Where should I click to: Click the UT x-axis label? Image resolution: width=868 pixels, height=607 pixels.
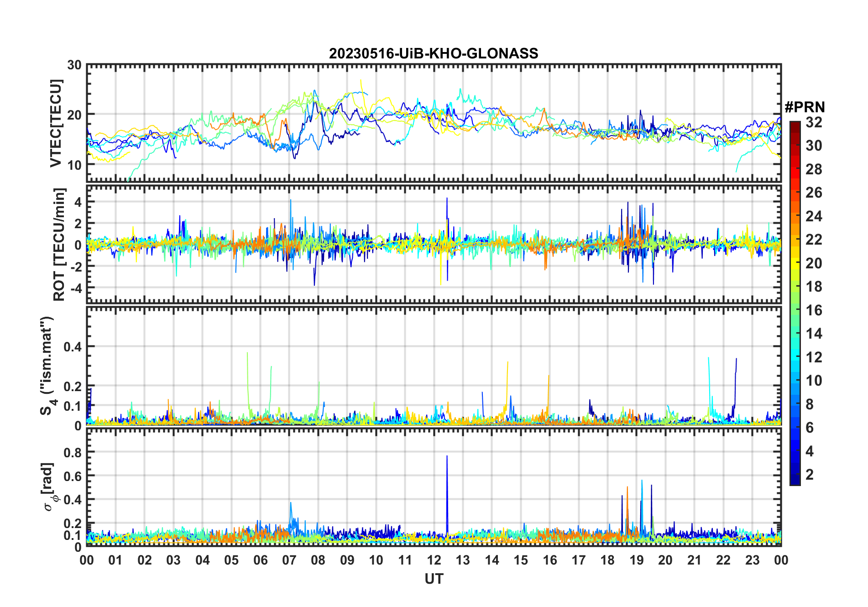pyautogui.click(x=434, y=579)
